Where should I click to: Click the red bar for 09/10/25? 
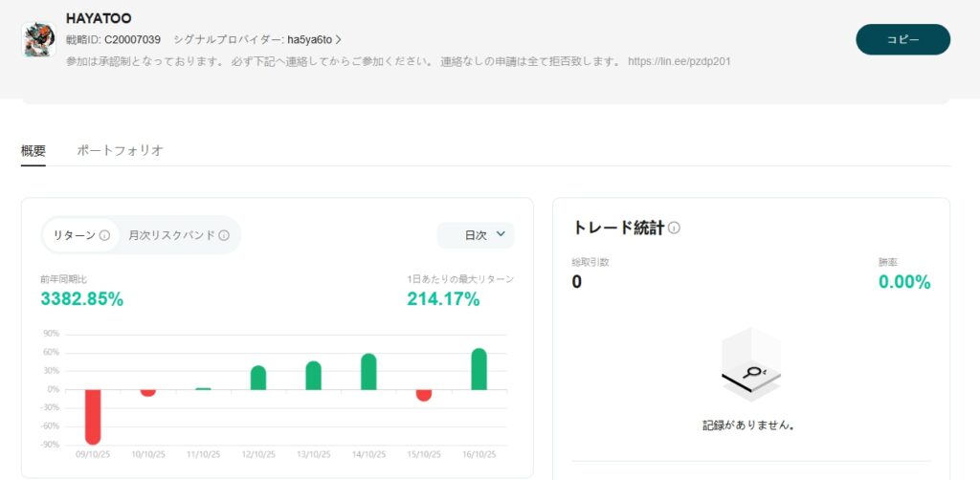[93, 416]
